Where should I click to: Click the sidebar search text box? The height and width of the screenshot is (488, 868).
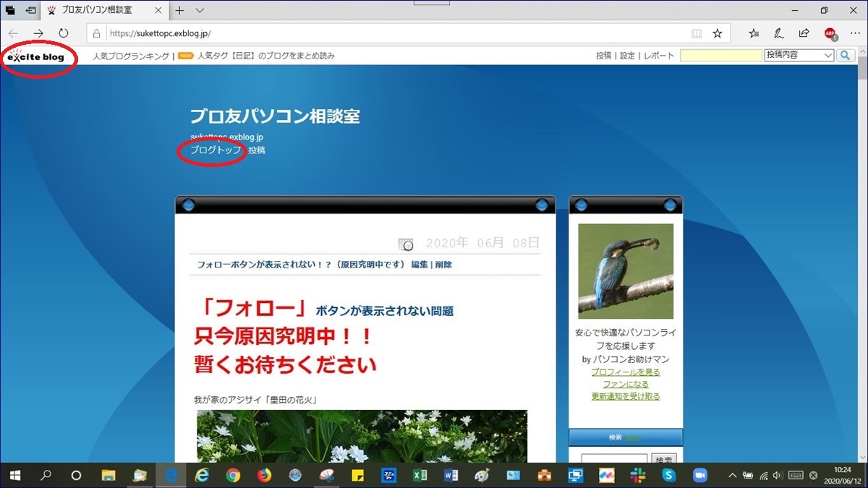614,458
